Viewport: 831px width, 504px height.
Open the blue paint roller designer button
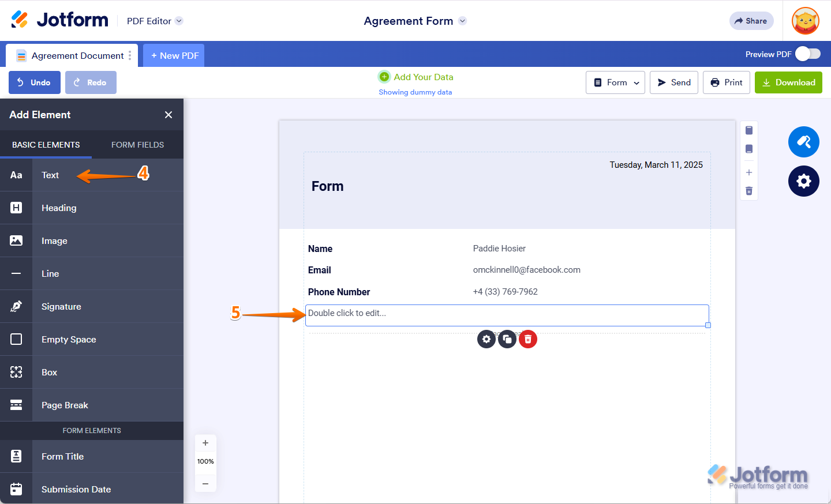tap(804, 142)
